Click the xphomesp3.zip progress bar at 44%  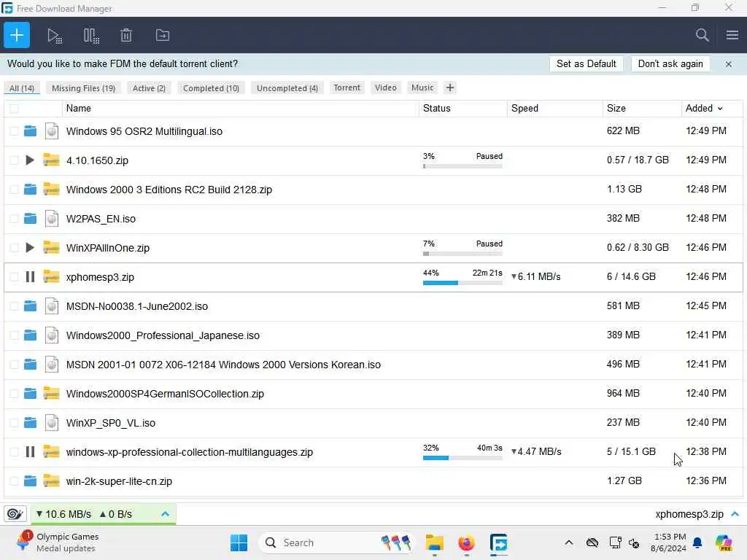(x=462, y=283)
